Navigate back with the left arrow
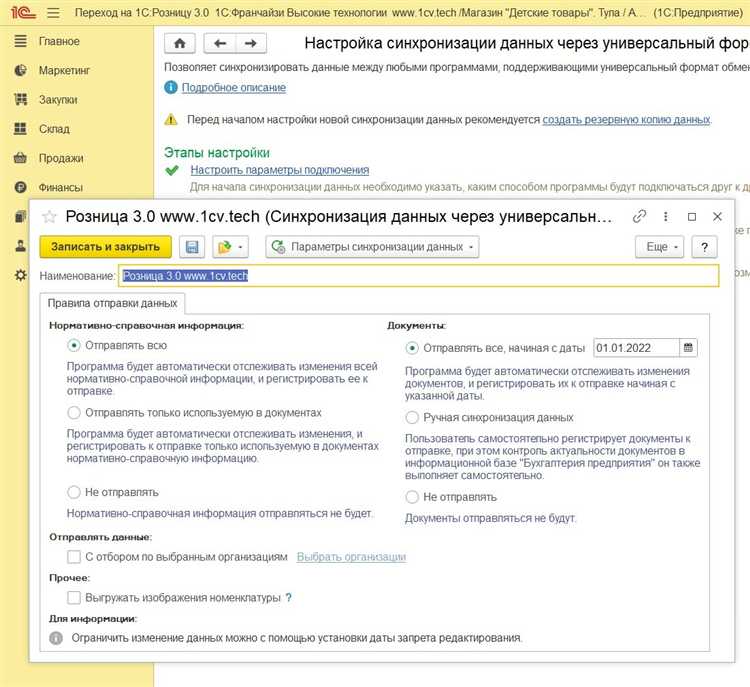This screenshot has height=687, width=750. click(x=220, y=44)
